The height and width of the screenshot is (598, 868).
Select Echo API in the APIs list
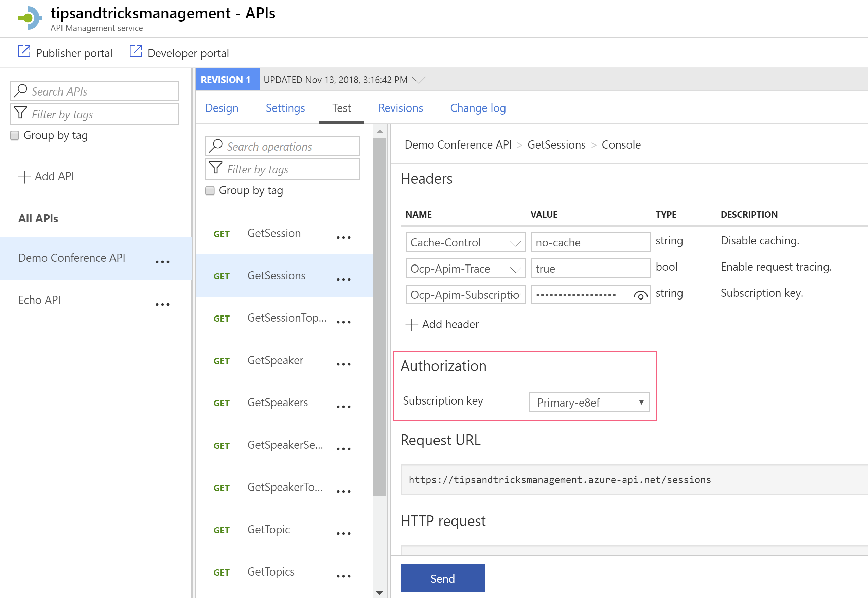[x=39, y=300]
